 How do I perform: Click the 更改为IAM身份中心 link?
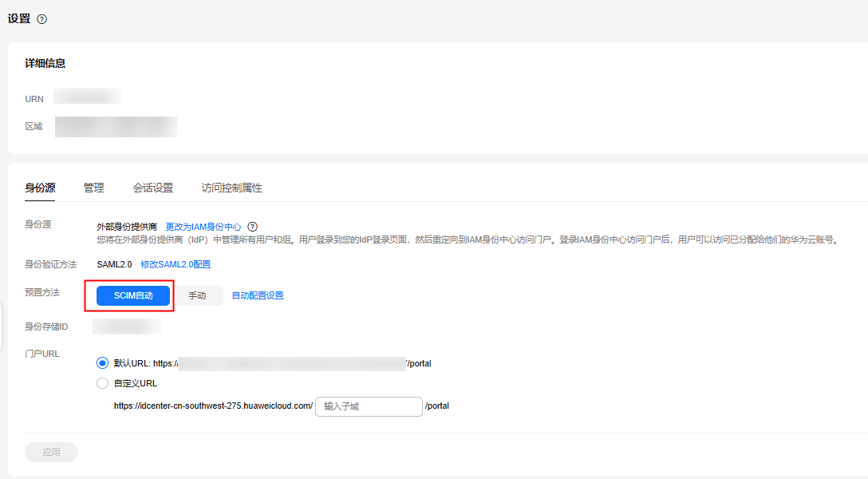[203, 227]
